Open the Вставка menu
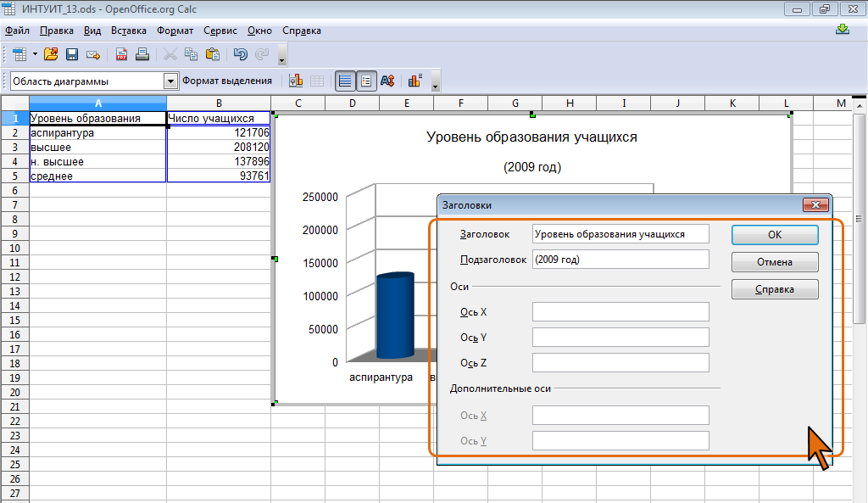 [x=129, y=31]
